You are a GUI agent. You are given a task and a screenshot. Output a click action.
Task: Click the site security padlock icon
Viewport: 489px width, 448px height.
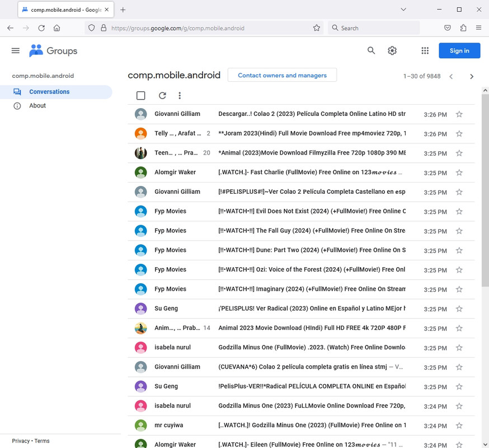[104, 28]
